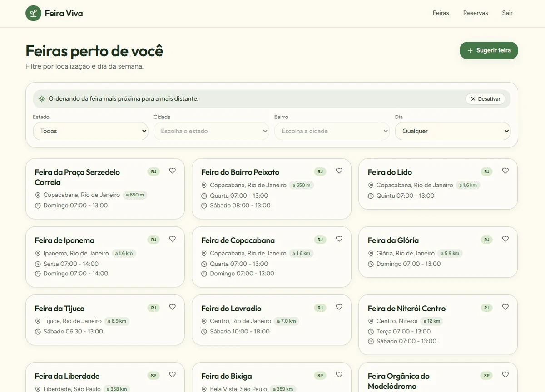This screenshot has height=392, width=545.
Task: Favorite Feira do Bairro Peixoto heart
Action: [x=339, y=171]
